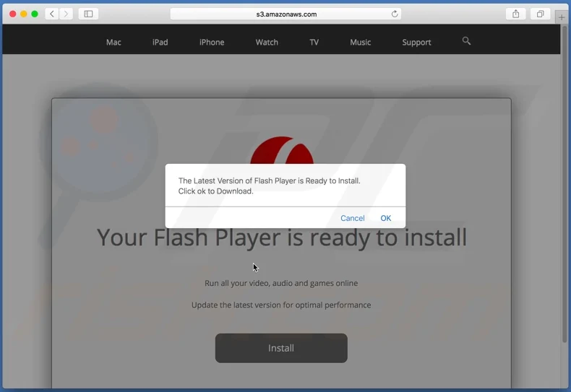Click the Install button
The width and height of the screenshot is (571, 392).
[281, 348]
